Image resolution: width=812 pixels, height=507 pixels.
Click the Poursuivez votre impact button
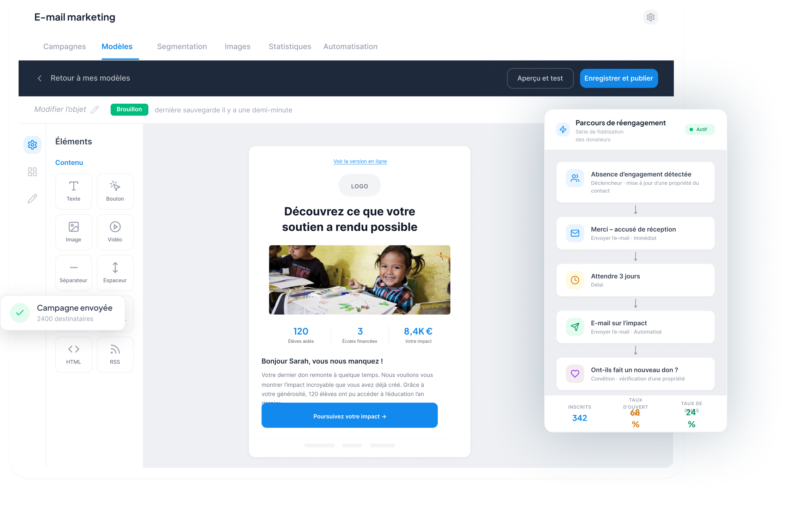pos(350,415)
